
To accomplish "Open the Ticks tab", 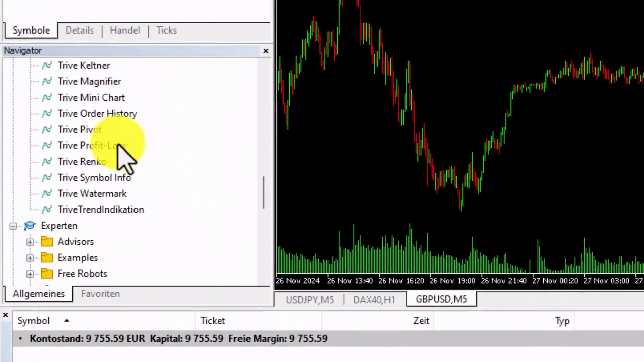I will tap(166, 31).
